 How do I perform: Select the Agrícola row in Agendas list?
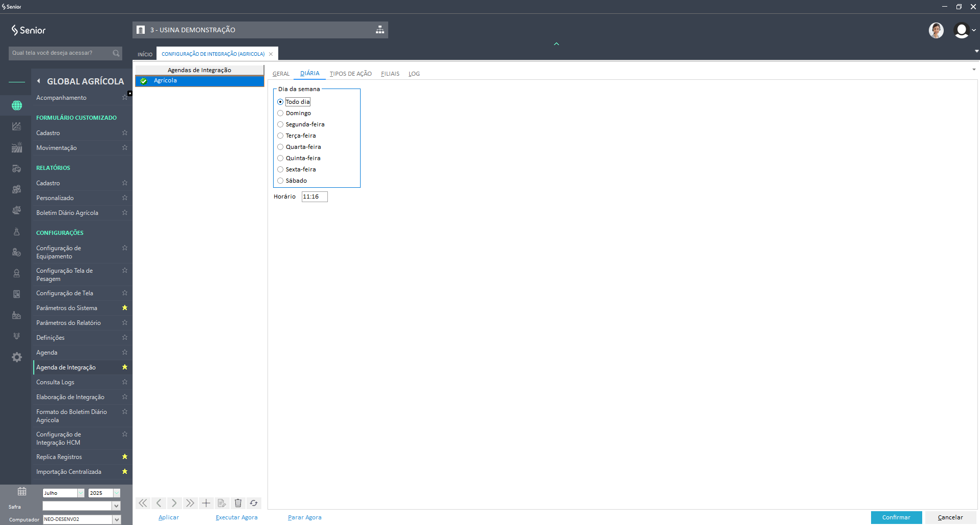coord(199,81)
